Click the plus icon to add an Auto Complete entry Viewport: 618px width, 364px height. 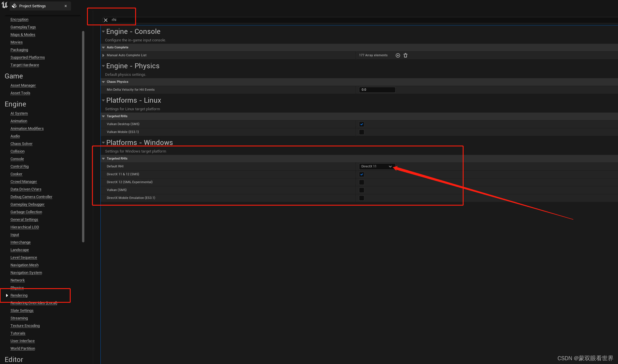point(398,55)
